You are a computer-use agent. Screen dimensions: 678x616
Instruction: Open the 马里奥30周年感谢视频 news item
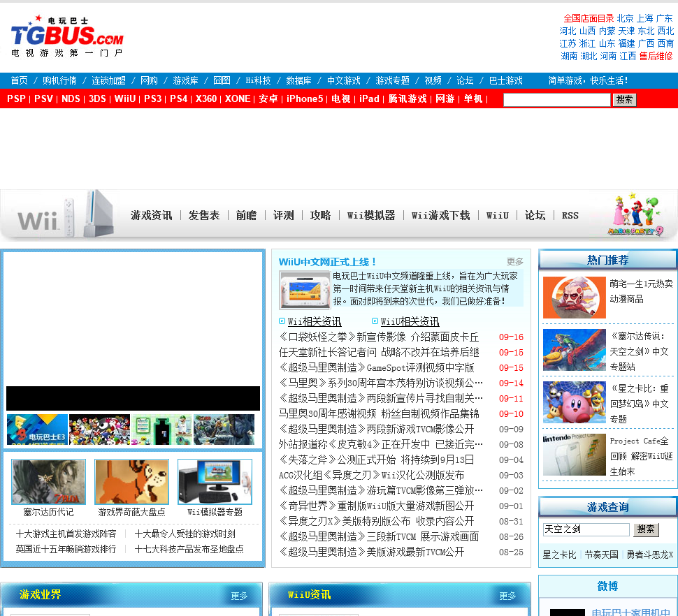[379, 414]
